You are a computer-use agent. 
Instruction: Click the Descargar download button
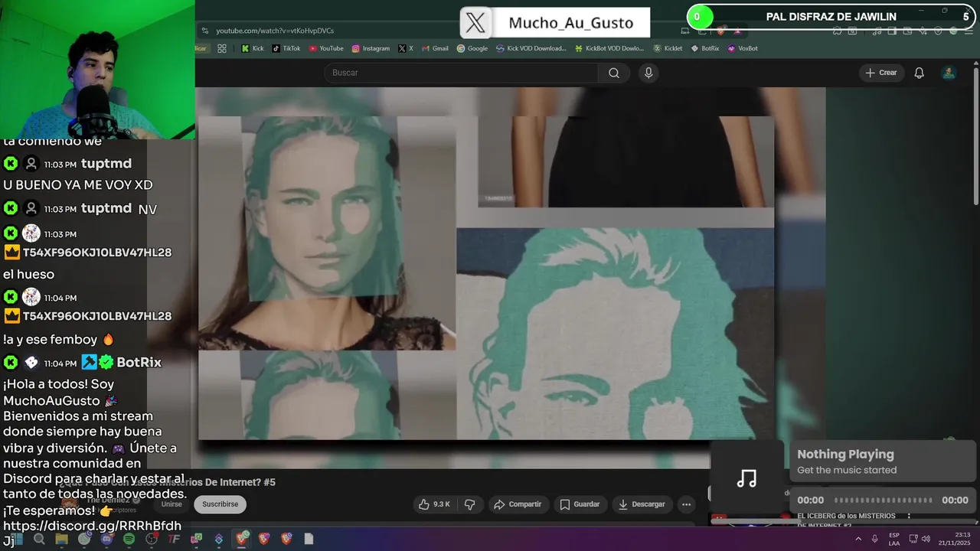642,504
